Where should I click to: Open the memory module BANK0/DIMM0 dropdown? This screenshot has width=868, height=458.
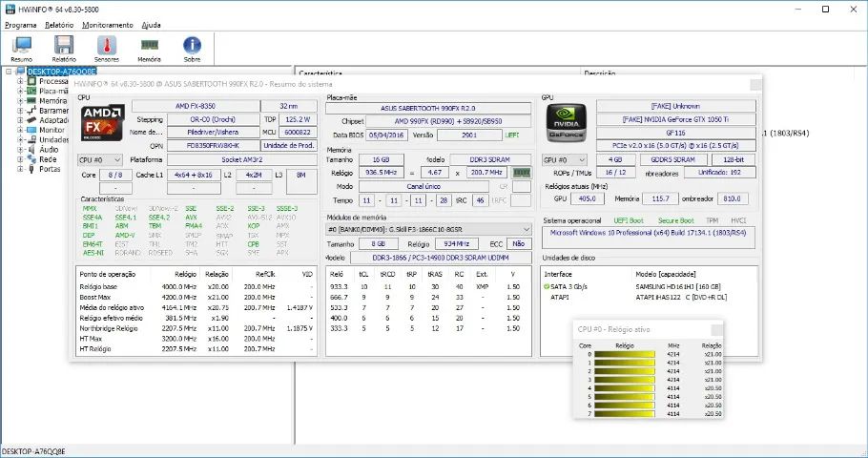428,229
